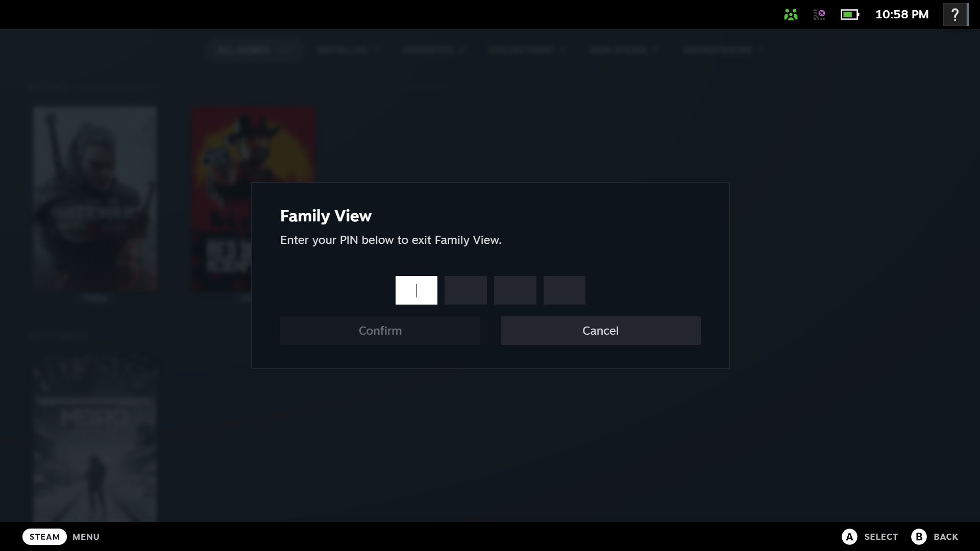The height and width of the screenshot is (551, 980).
Task: Click the MENU label next to Steam
Action: (85, 536)
